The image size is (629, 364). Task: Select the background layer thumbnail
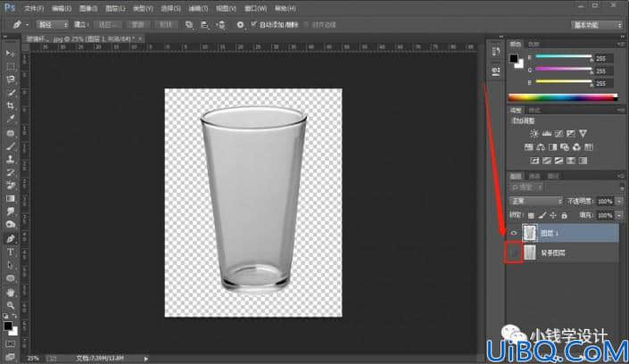(x=529, y=252)
